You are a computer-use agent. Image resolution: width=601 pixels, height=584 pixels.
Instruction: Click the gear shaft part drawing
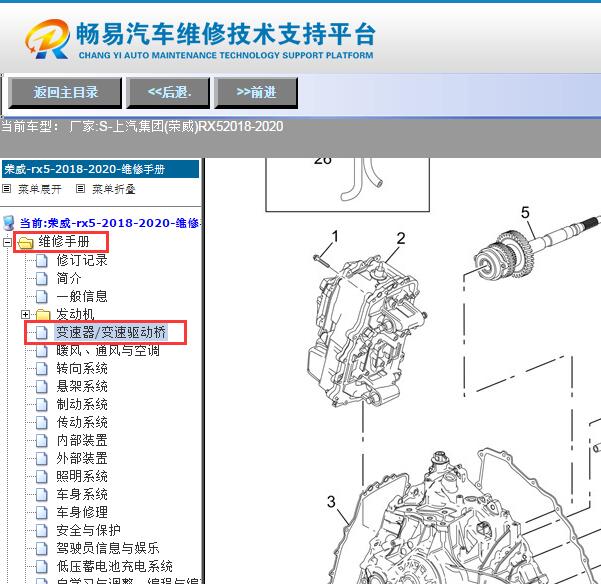click(537, 247)
